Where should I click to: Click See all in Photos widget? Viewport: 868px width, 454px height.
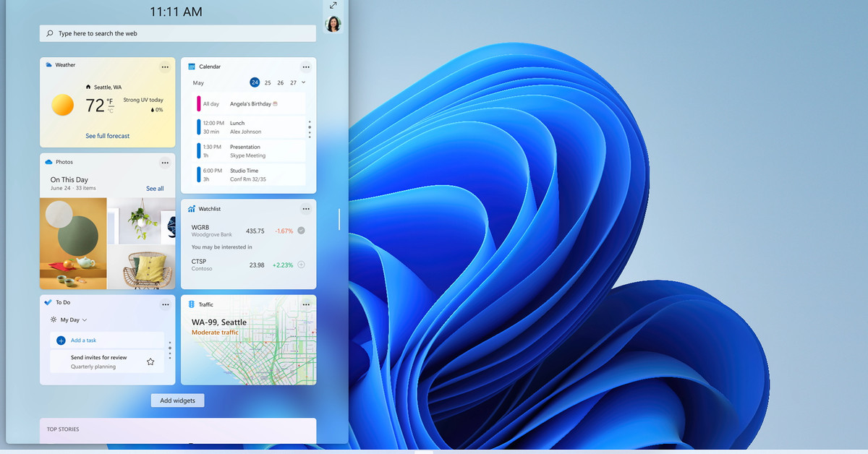155,189
